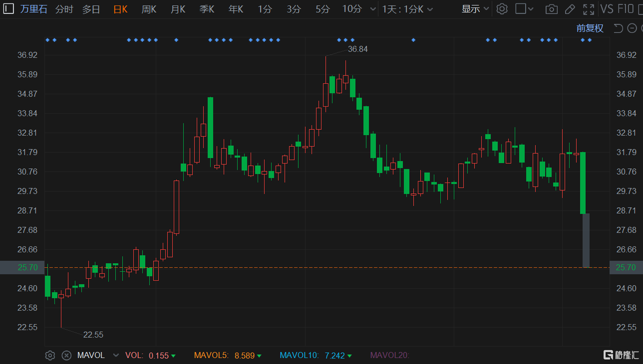
Task: Open the VS compare button
Action: coord(607,9)
